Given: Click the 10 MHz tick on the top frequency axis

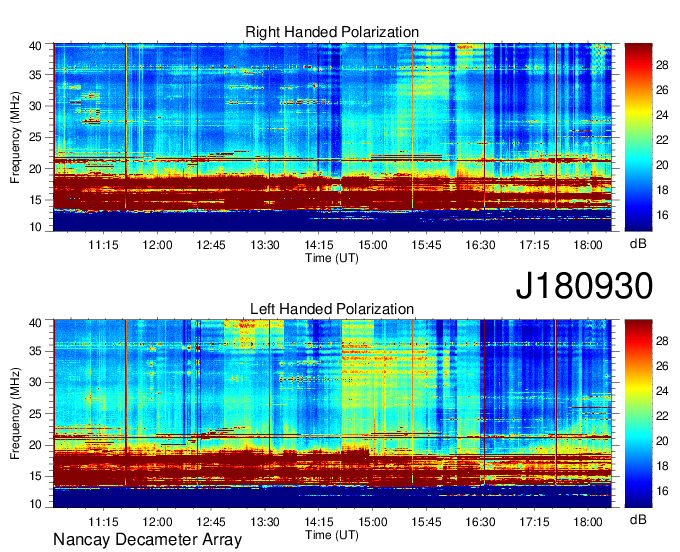Looking at the screenshot, I should pos(35,227).
